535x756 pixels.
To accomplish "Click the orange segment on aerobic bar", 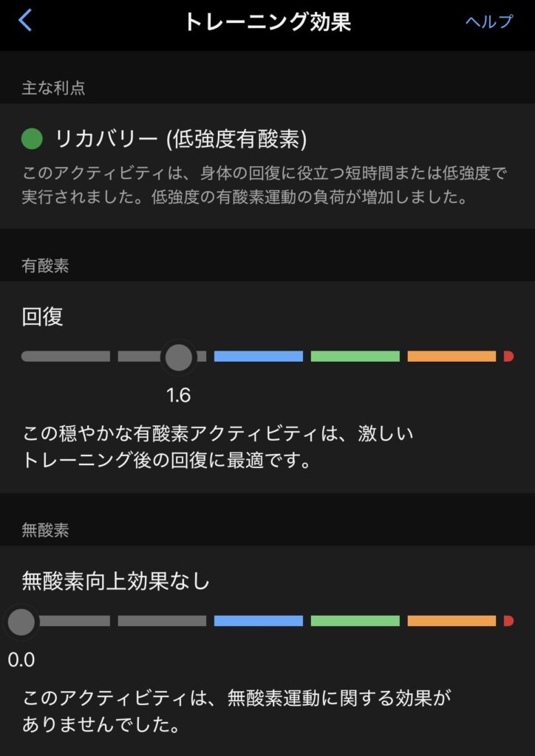I will 451,357.
